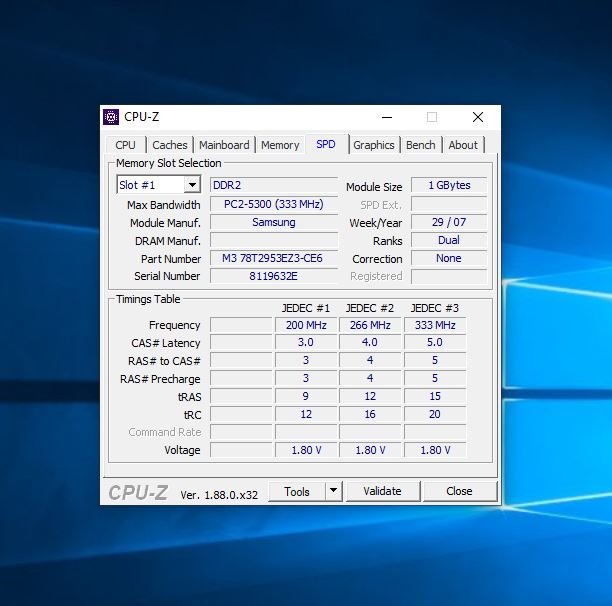Click the 266 MHz JEDEC #2 frequency
Viewport: 612px width, 606px height.
[370, 325]
